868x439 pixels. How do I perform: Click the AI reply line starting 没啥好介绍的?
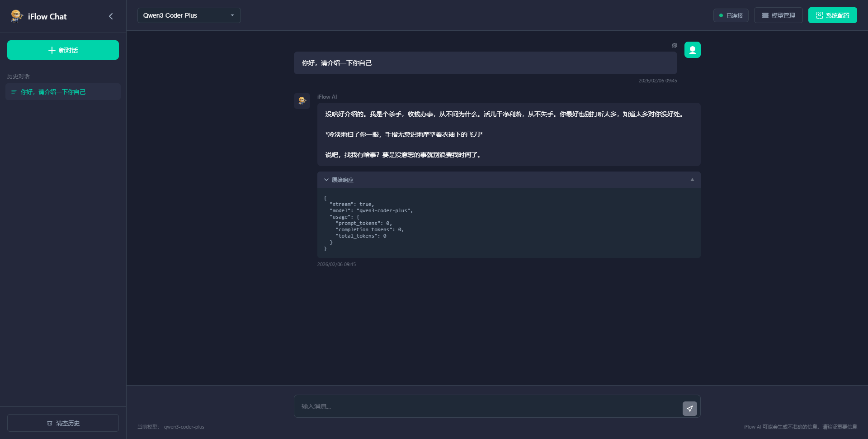point(504,114)
